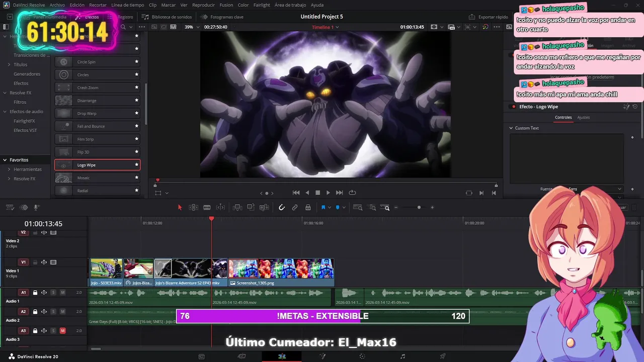Open the Fairlight page music icon
Viewport: 644px width, 362px height.
point(402,356)
